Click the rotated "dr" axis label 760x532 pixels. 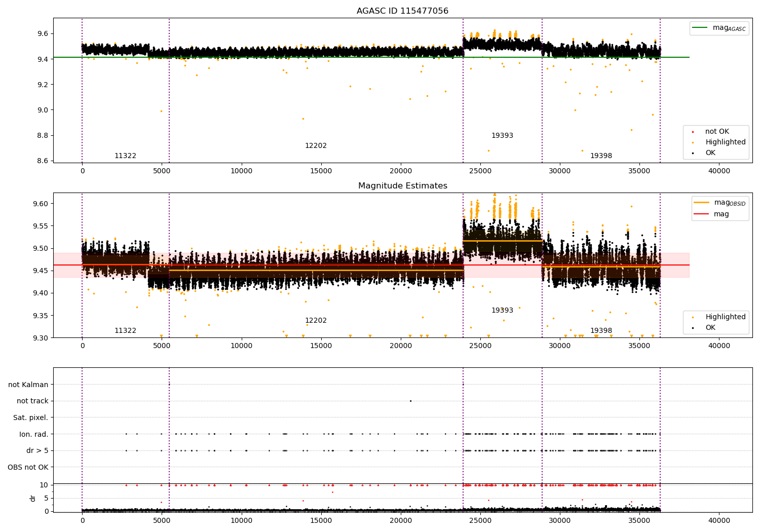point(33,498)
